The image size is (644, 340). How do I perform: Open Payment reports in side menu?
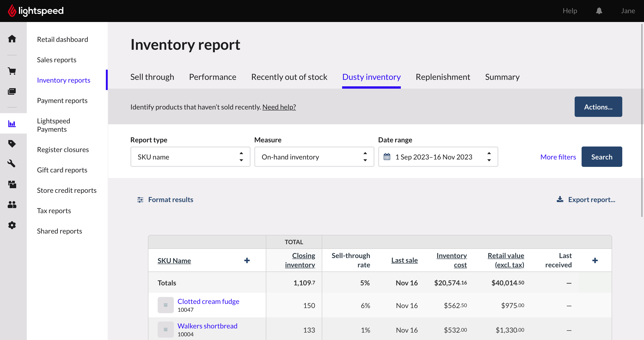[62, 100]
